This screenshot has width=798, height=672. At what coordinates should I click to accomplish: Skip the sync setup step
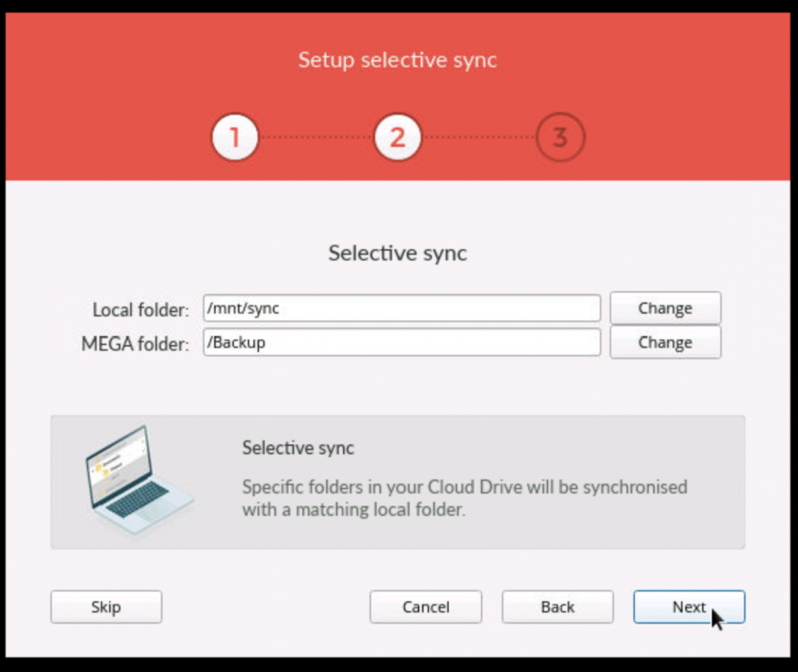[x=106, y=607]
